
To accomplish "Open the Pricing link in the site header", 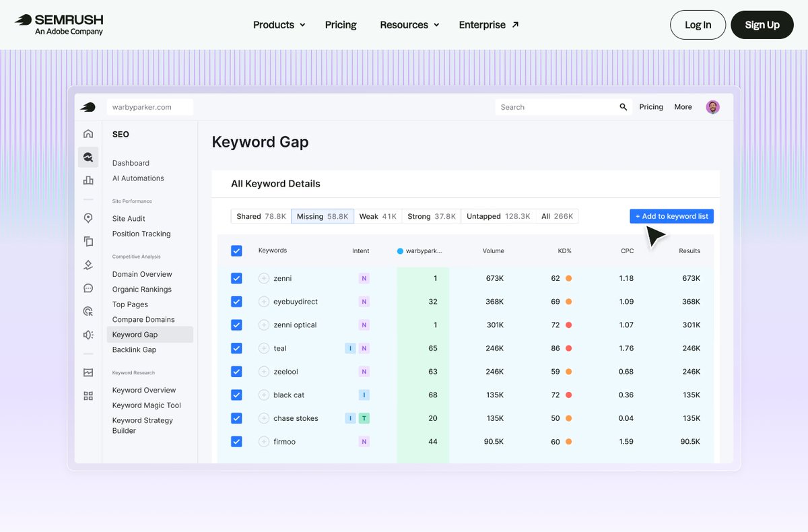I will pyautogui.click(x=341, y=25).
